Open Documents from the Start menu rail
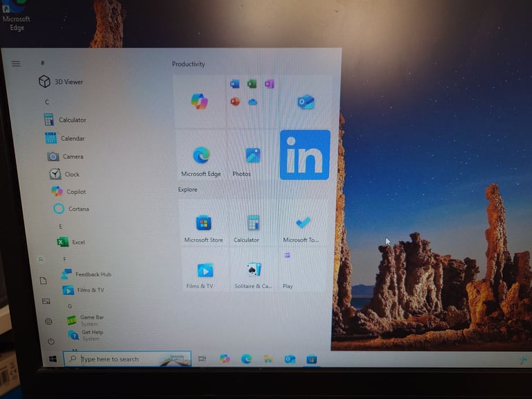This screenshot has height=399, width=532. pos(44,281)
